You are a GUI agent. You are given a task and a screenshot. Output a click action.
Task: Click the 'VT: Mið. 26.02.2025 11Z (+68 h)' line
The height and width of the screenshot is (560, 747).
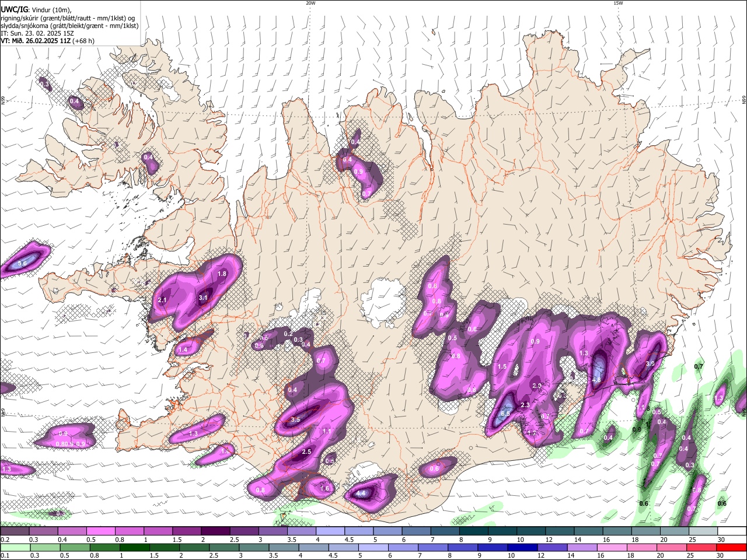coord(47,41)
